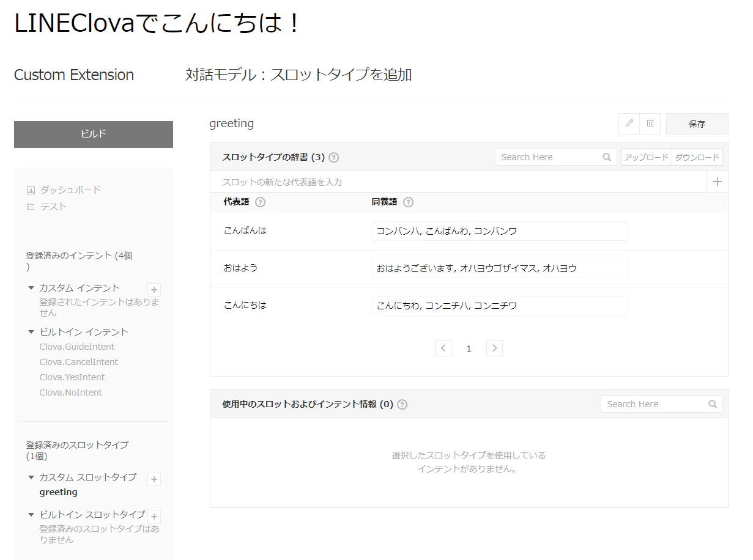
Task: Click representative word こんにちは
Action: 245,305
